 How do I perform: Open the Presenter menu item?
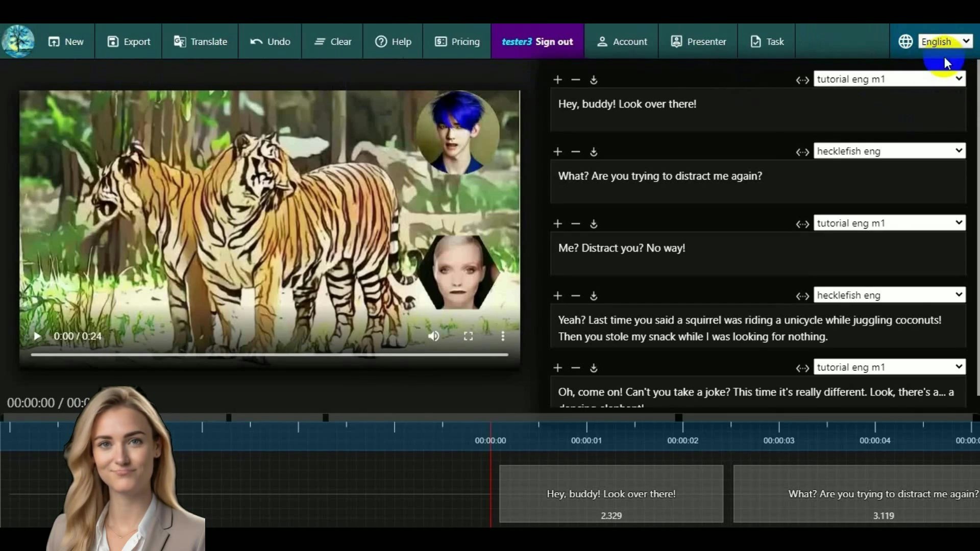point(698,41)
